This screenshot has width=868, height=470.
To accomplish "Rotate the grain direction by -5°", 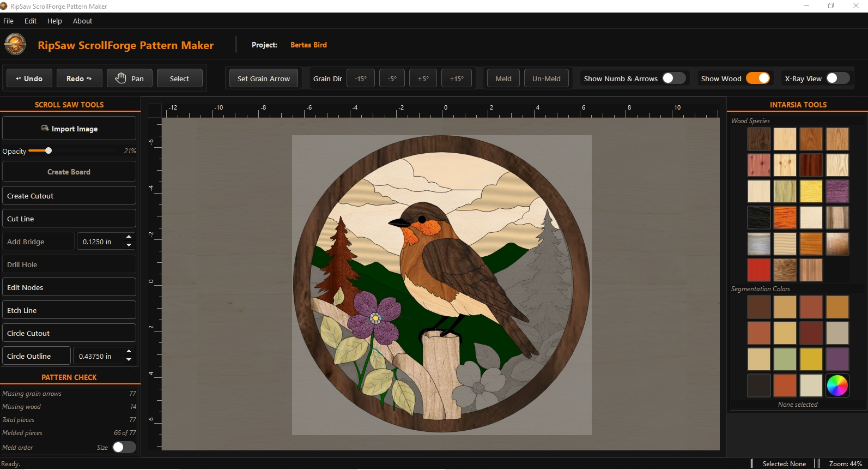I will click(x=392, y=79).
